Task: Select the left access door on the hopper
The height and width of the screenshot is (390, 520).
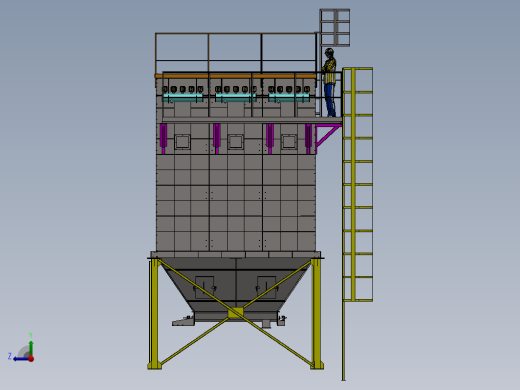Action: click(204, 287)
